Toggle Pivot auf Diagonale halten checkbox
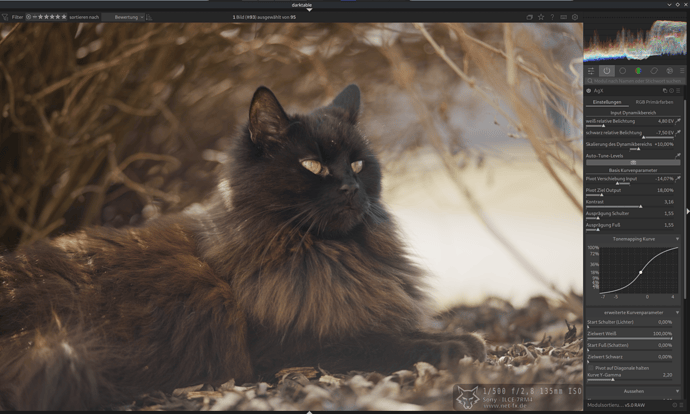 coord(588,367)
